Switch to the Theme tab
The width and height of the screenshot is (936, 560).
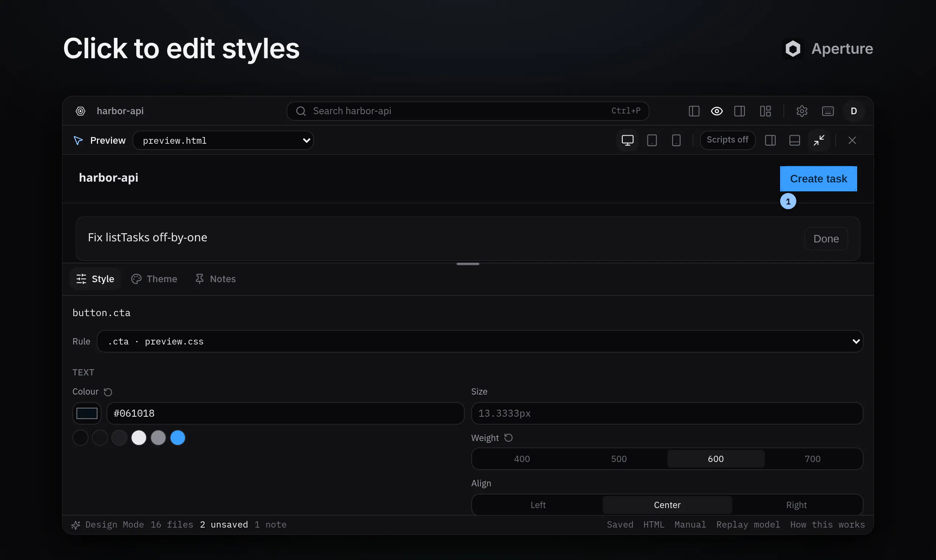click(x=154, y=279)
